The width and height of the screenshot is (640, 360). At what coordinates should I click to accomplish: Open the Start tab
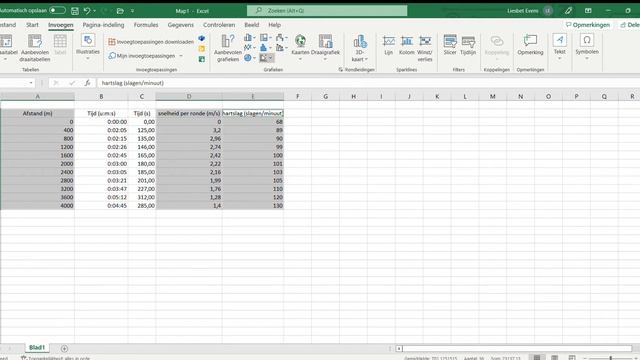32,25
